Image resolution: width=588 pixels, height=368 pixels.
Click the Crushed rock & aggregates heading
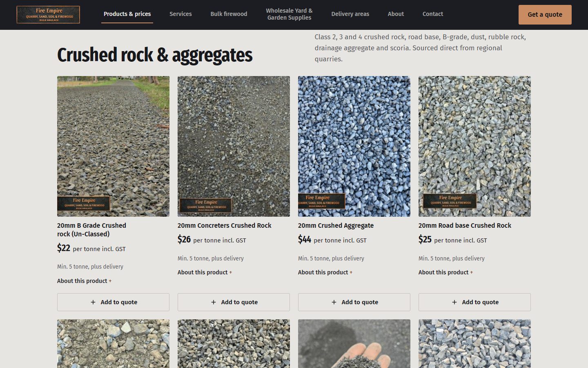coord(155,55)
